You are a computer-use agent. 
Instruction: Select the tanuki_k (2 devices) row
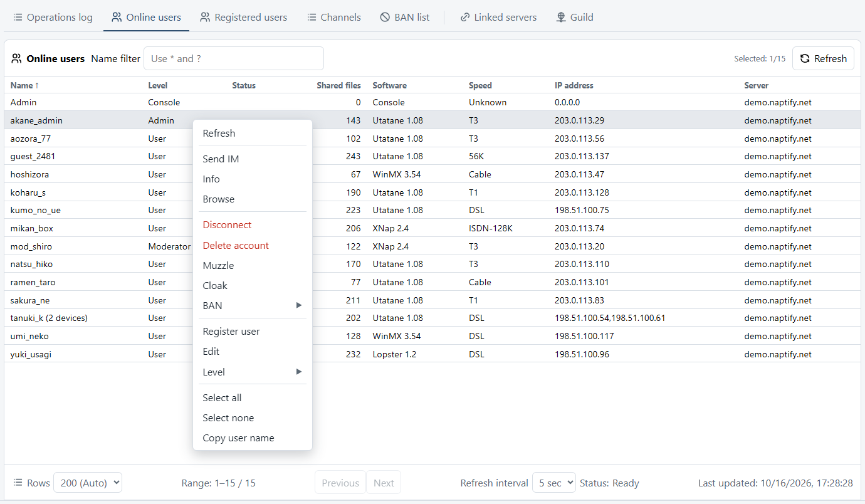point(432,318)
